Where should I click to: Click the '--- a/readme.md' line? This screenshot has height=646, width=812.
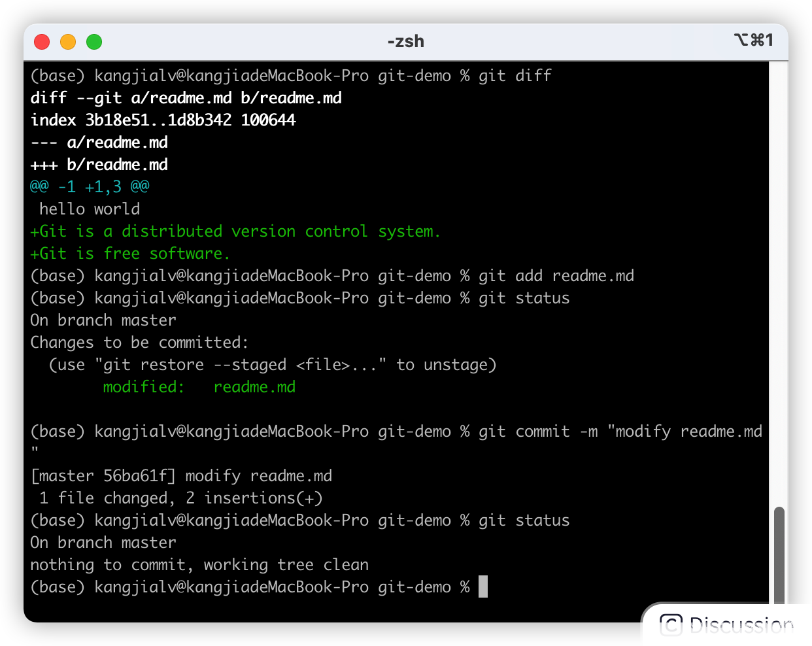pos(99,143)
